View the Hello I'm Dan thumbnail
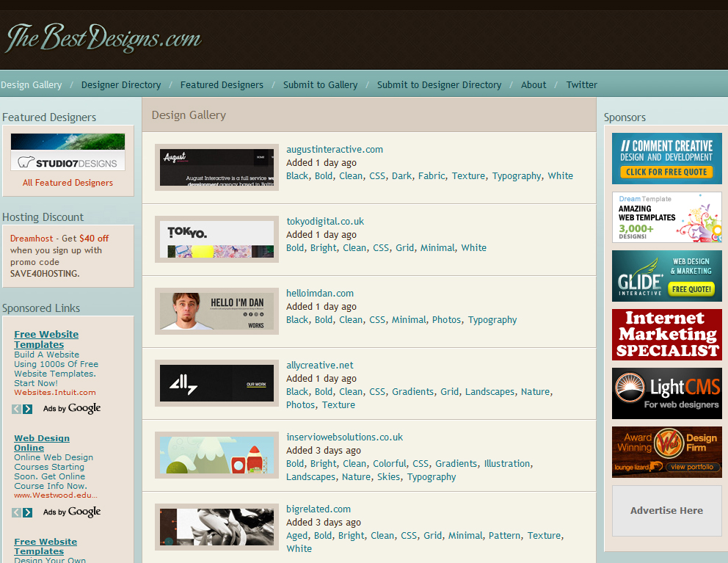 coord(216,311)
